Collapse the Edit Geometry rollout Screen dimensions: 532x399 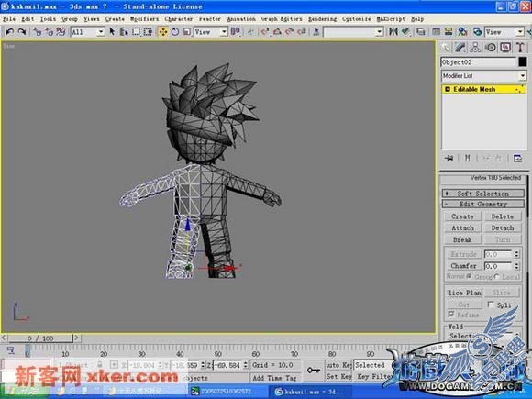click(483, 204)
